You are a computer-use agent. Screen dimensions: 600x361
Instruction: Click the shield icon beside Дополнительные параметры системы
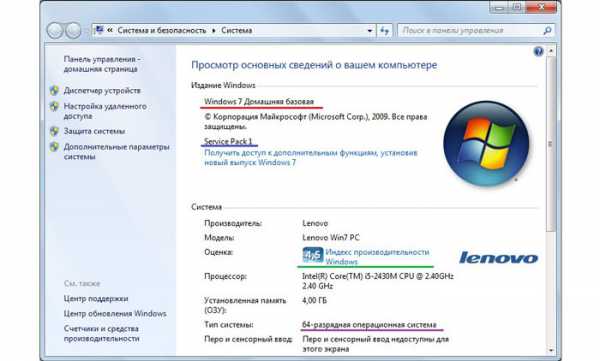(54, 147)
